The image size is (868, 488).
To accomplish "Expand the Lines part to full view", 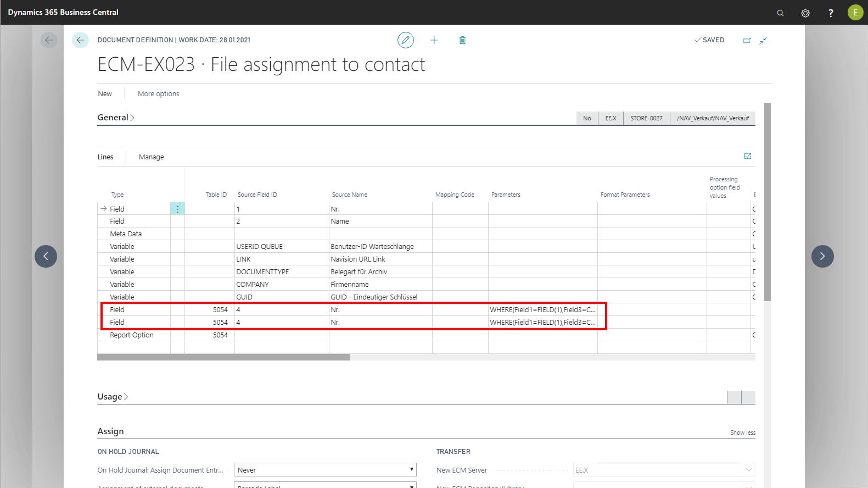I will (747, 157).
